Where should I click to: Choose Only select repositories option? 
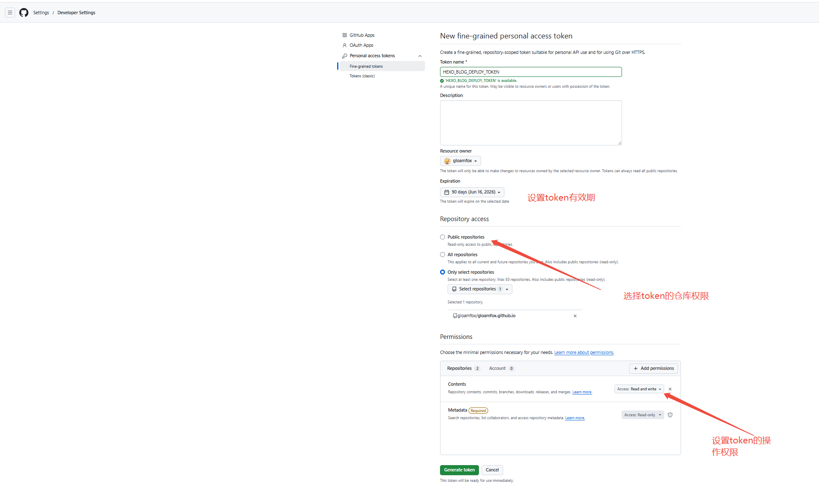(x=443, y=272)
